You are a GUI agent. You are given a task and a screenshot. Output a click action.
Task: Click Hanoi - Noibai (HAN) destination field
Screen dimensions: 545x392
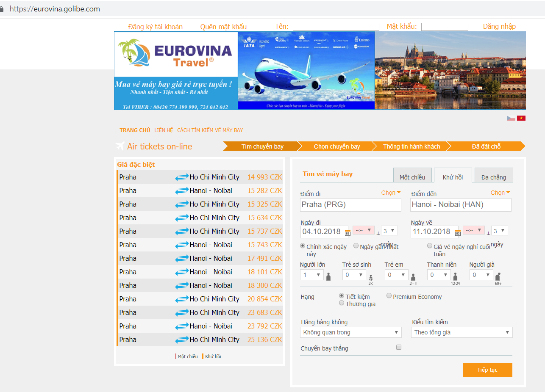461,204
